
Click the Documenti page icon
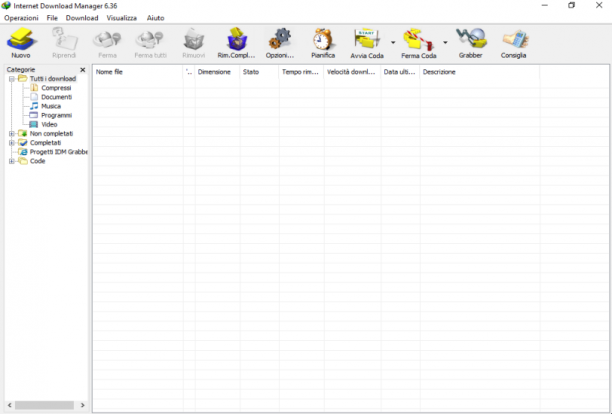pyautogui.click(x=34, y=97)
